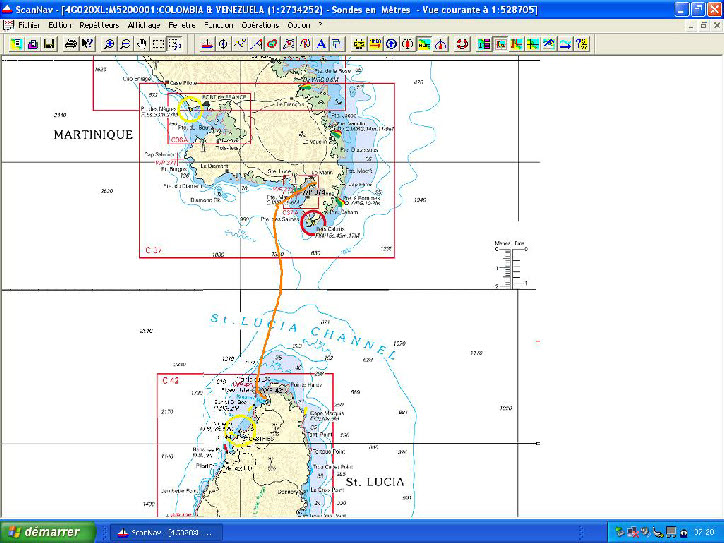Click the red circled waypoint south of Martinique
This screenshot has width=724, height=543.
pyautogui.click(x=314, y=223)
